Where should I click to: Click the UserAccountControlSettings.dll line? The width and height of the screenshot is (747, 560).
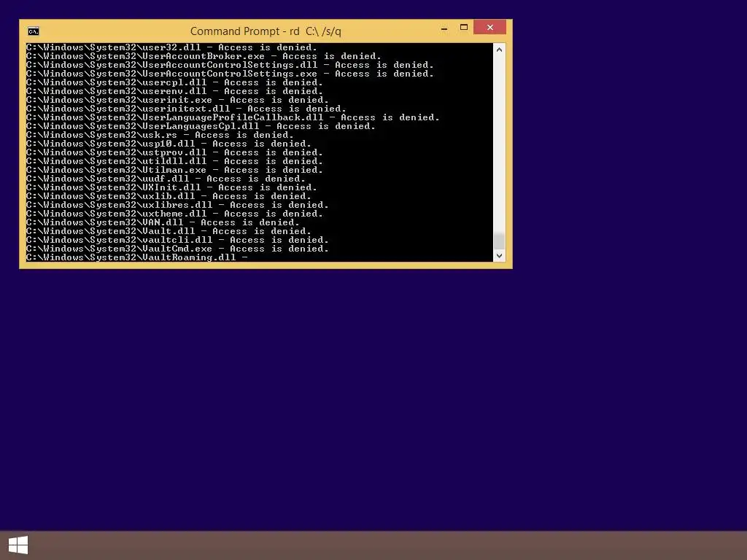tap(230, 65)
